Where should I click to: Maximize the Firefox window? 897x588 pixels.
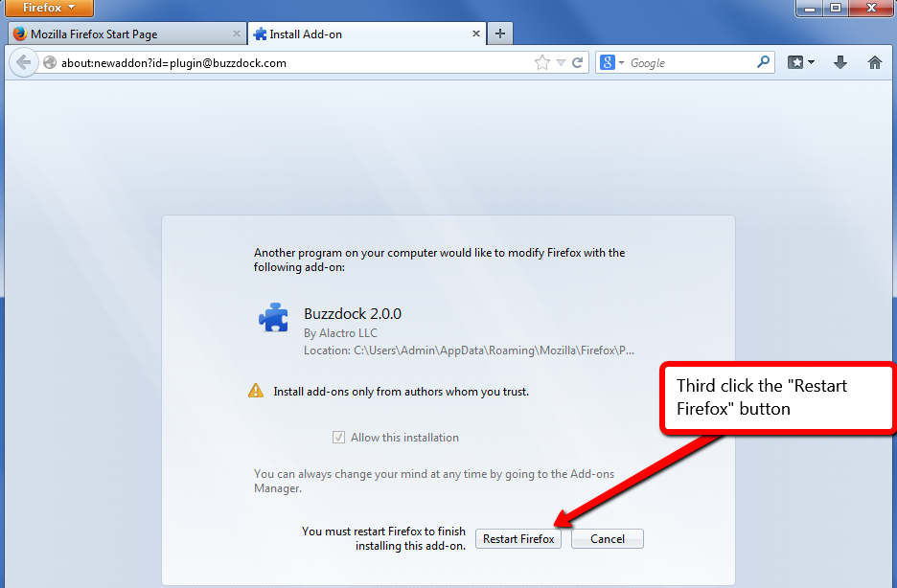836,8
